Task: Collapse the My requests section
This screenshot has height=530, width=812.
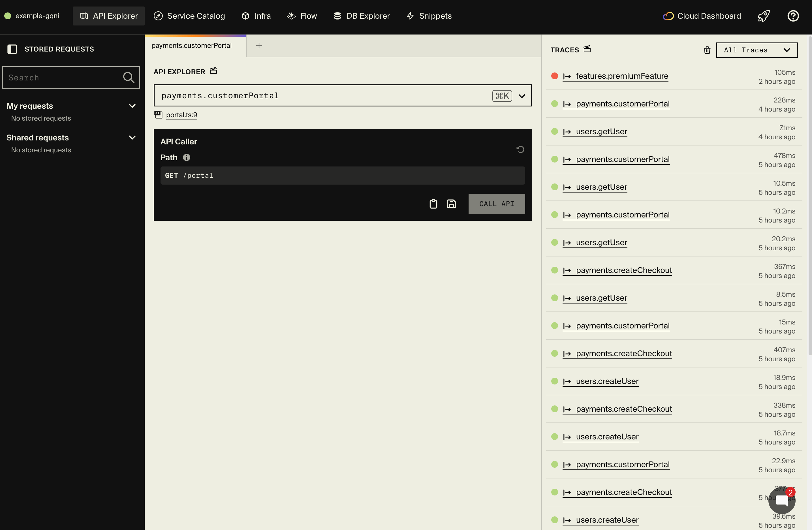Action: pos(133,106)
